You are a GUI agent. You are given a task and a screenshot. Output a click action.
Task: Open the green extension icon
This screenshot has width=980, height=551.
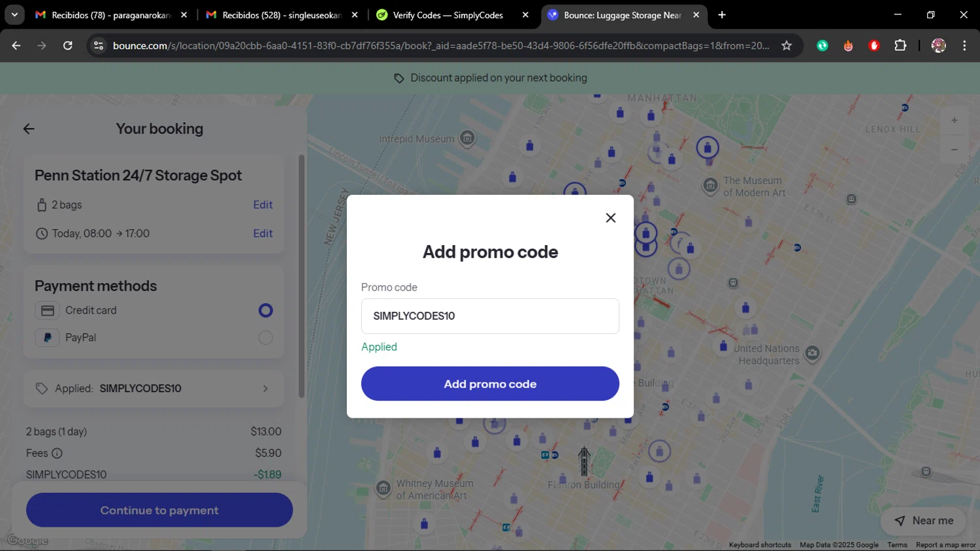[x=823, y=46]
